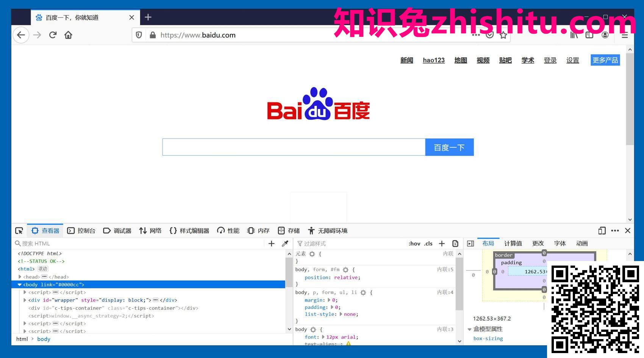Open the 样式编辑器 style editor tab
Viewport: 644px width, 358px height.
(x=189, y=231)
